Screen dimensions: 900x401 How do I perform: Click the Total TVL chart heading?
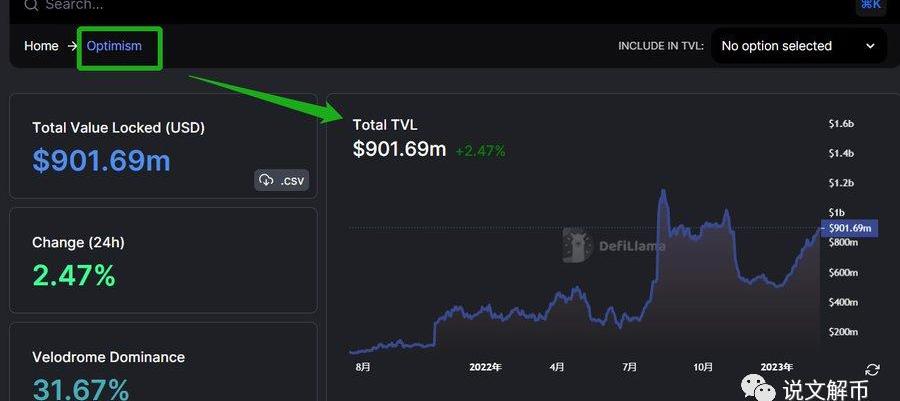[x=385, y=125]
